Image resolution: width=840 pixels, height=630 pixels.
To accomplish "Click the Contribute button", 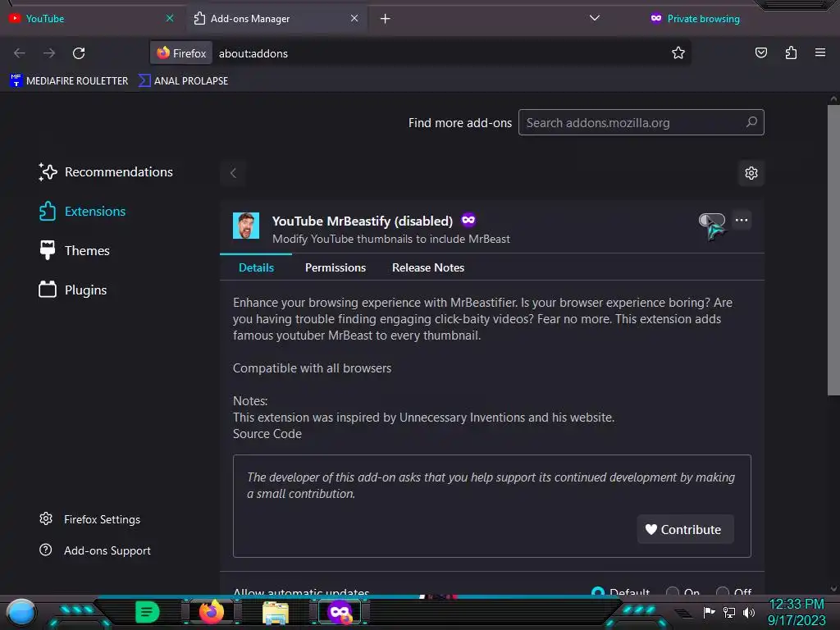I will [x=685, y=529].
